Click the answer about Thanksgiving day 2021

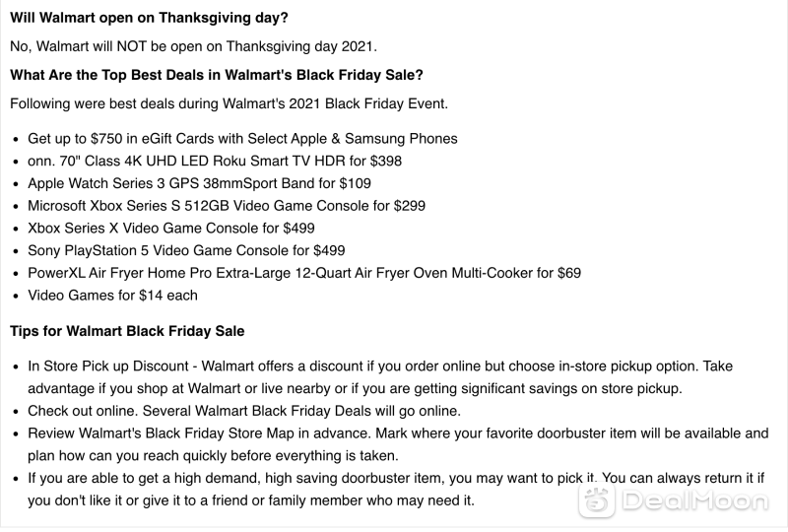[x=193, y=46]
